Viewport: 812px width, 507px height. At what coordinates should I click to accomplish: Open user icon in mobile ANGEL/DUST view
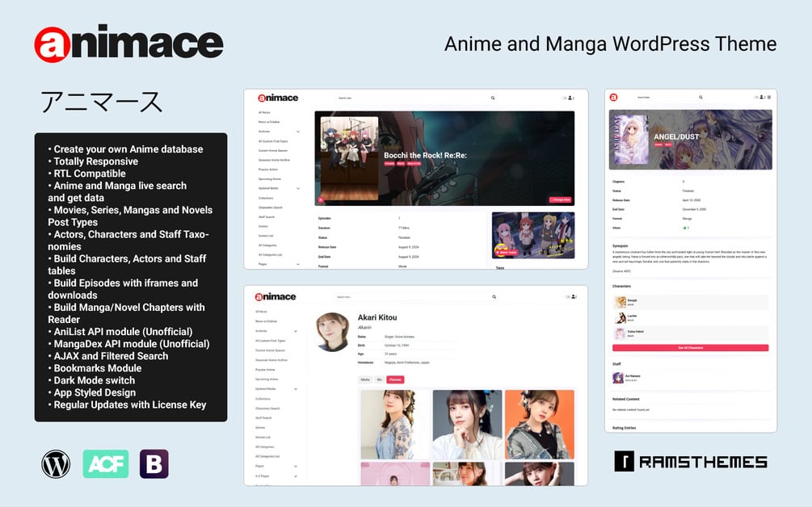click(x=761, y=97)
